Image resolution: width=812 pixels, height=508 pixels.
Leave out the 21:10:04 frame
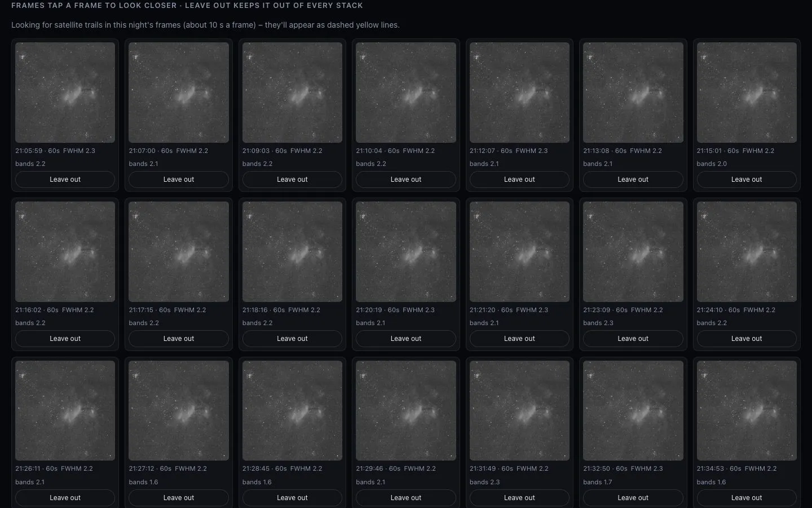tap(406, 179)
